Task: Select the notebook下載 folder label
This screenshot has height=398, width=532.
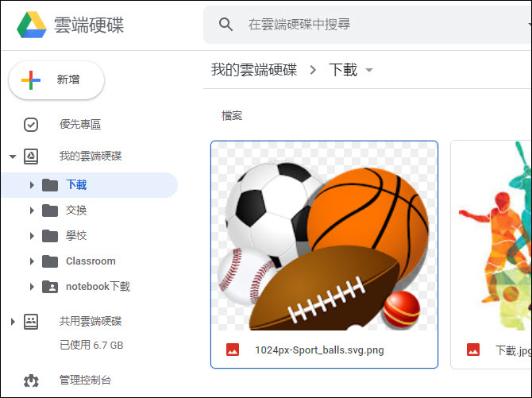Action: pos(98,287)
